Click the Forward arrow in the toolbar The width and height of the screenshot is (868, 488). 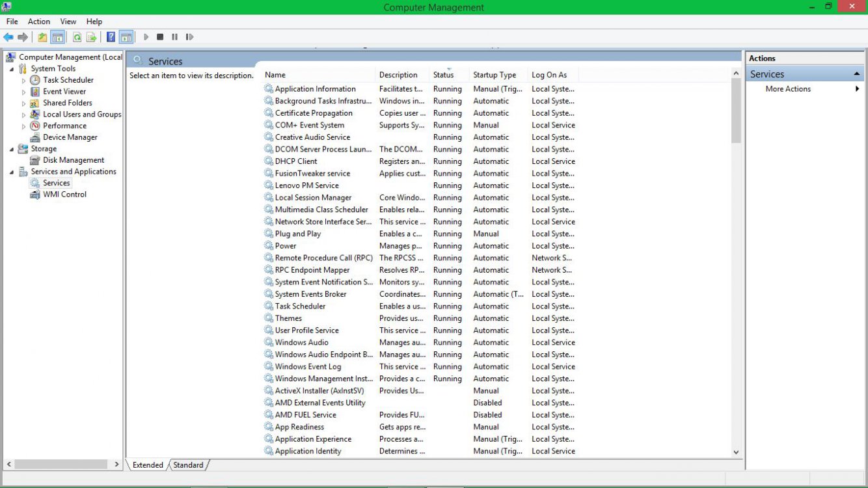(x=23, y=37)
